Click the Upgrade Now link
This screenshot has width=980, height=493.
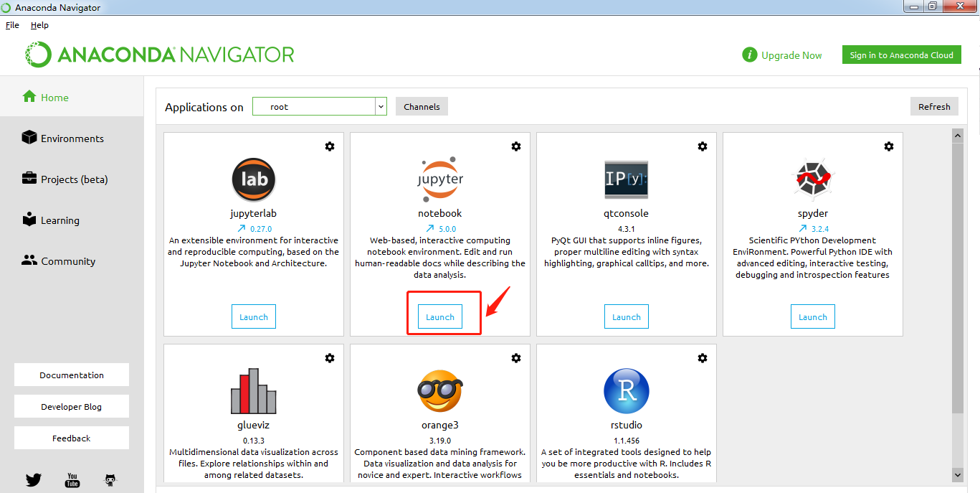[x=791, y=55]
